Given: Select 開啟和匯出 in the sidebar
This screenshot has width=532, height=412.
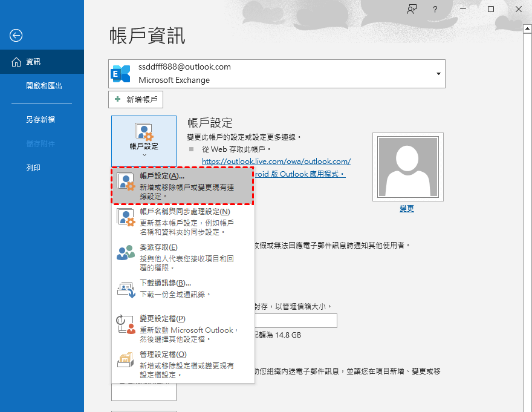Looking at the screenshot, I should 44,86.
